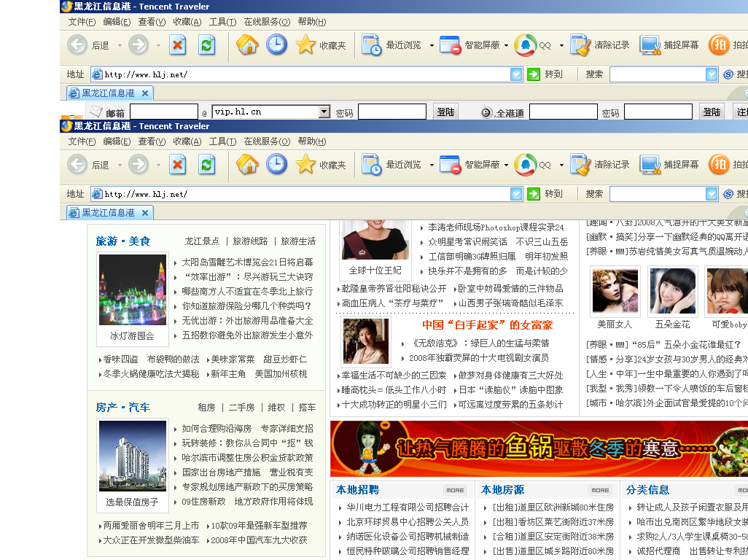
Task: Click 捕捉屏幕 screen capture icon in upper toolbar
Action: tap(650, 45)
